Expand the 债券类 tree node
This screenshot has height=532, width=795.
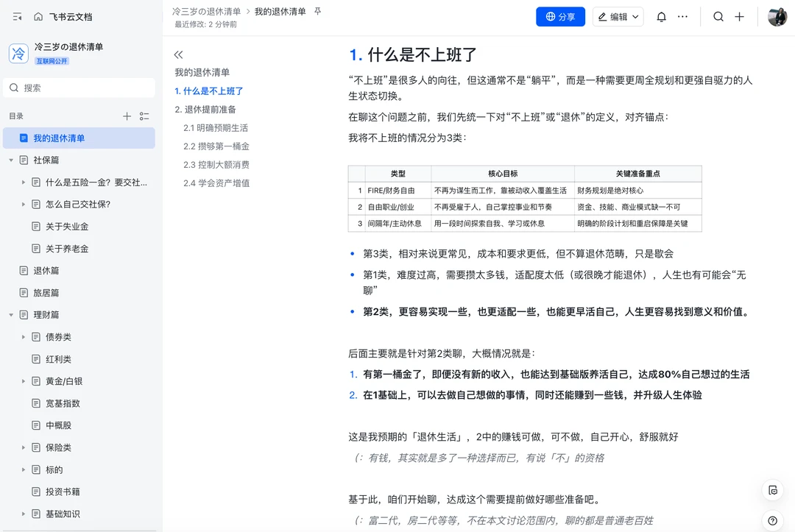[x=24, y=337]
